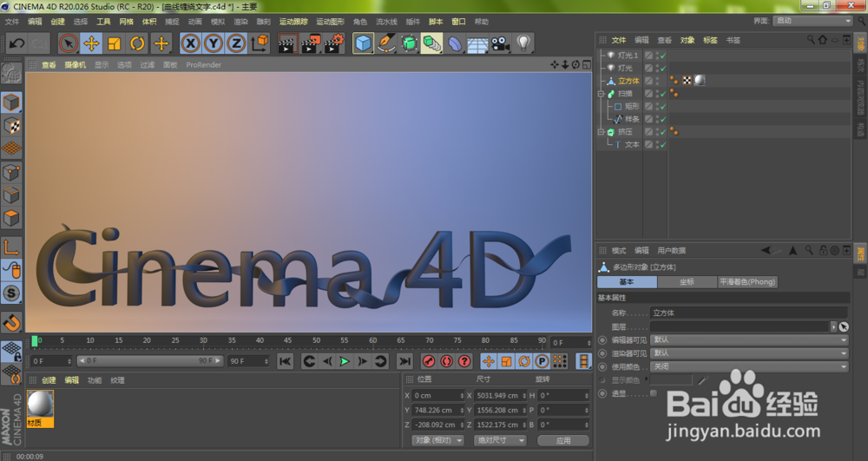Click Make Editable in left toolbar
868x461 pixels.
pyautogui.click(x=11, y=73)
